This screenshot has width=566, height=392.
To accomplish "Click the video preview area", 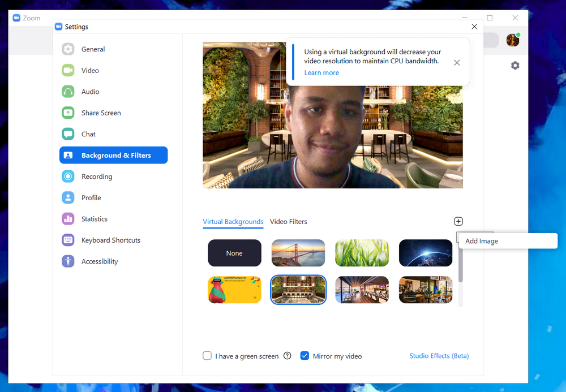I will click(332, 115).
